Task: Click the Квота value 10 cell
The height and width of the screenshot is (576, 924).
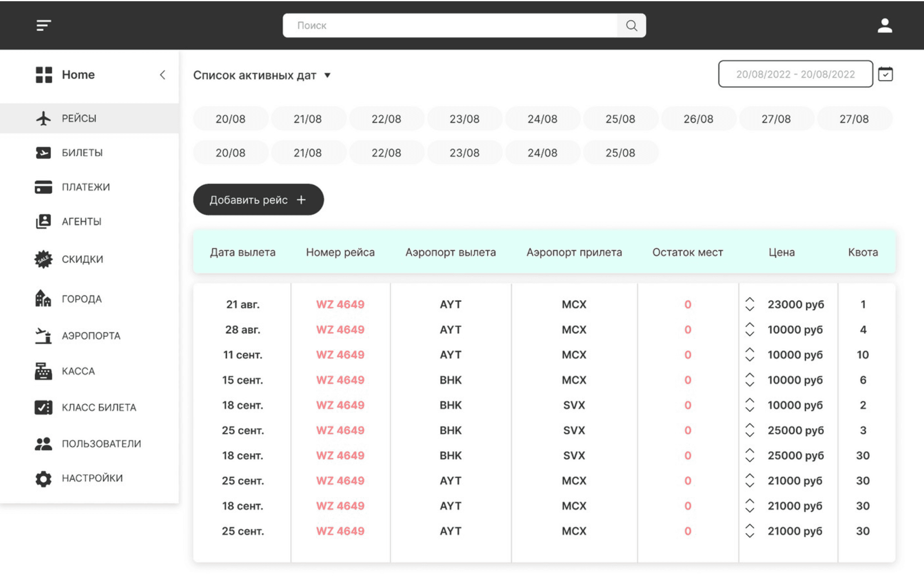Action: click(x=863, y=355)
